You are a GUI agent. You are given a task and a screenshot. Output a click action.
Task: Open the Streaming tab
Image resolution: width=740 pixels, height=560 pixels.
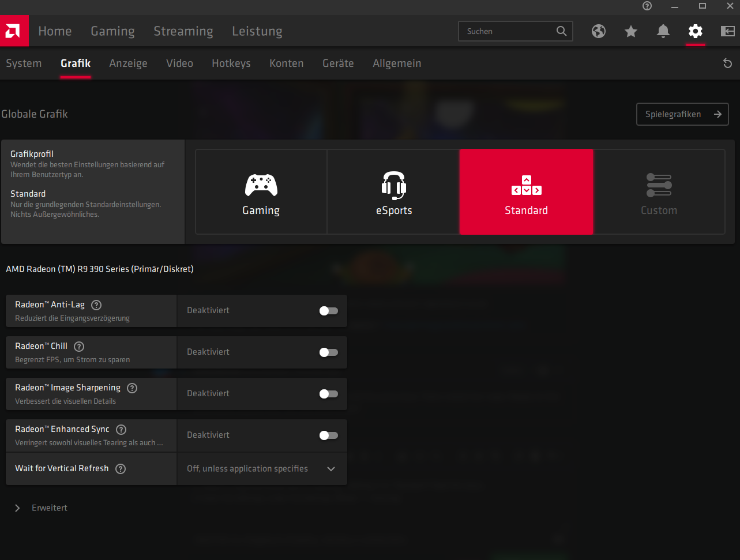click(183, 31)
